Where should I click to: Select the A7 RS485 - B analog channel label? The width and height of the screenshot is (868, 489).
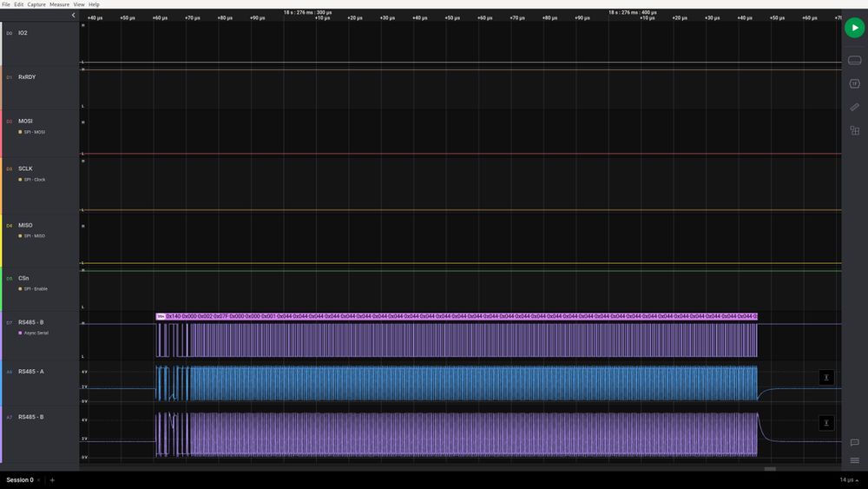pyautogui.click(x=30, y=417)
